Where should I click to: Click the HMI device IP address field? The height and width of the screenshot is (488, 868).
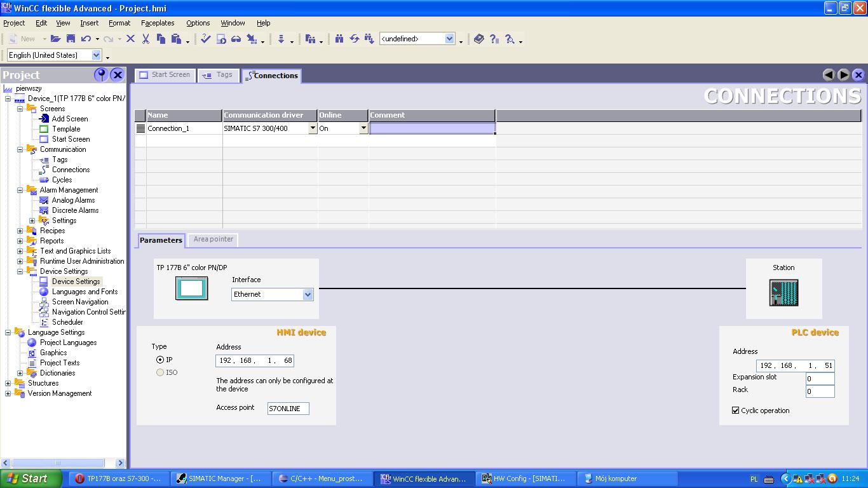255,360
